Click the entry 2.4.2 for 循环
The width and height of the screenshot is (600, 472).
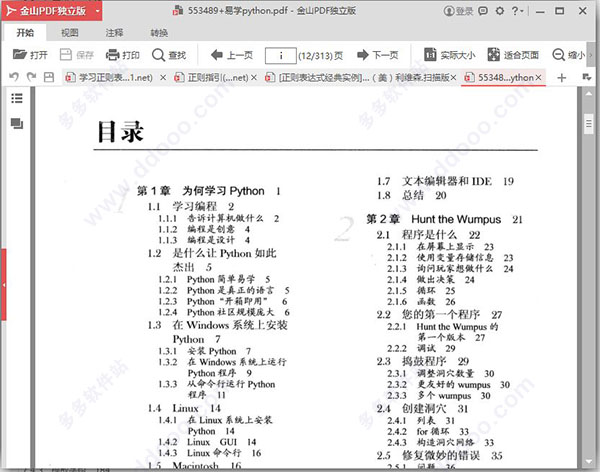click(x=428, y=431)
